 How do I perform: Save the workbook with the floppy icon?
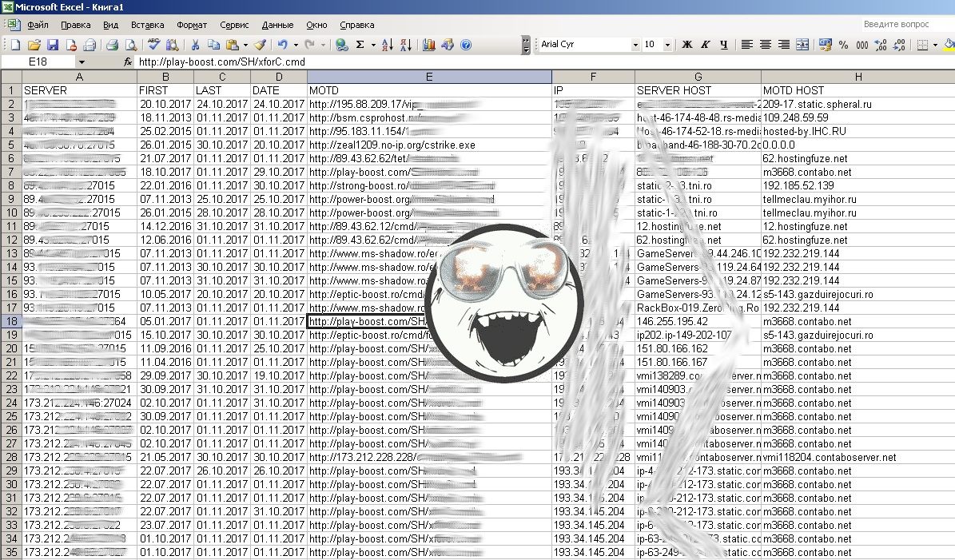coord(53,45)
